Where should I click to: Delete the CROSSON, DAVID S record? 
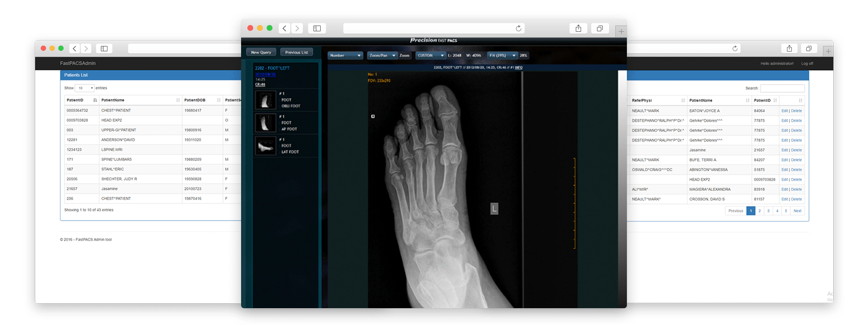[797, 199]
